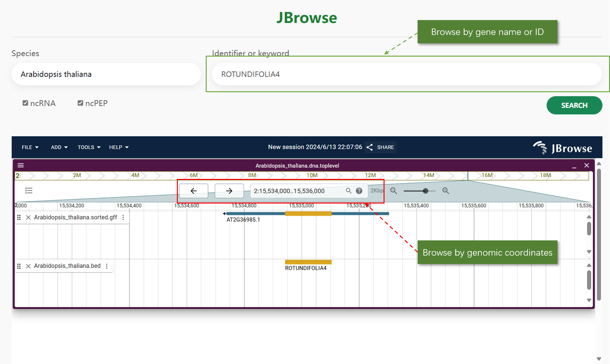Open the track selector list icon
Viewport: 610px width, 364px height.
click(x=29, y=191)
